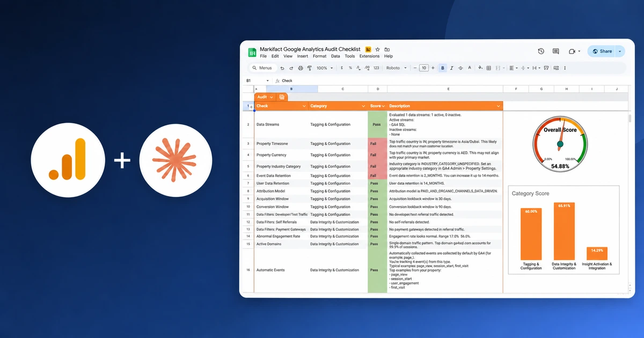
Task: Open the Category column filter arrow
Action: pos(363,106)
